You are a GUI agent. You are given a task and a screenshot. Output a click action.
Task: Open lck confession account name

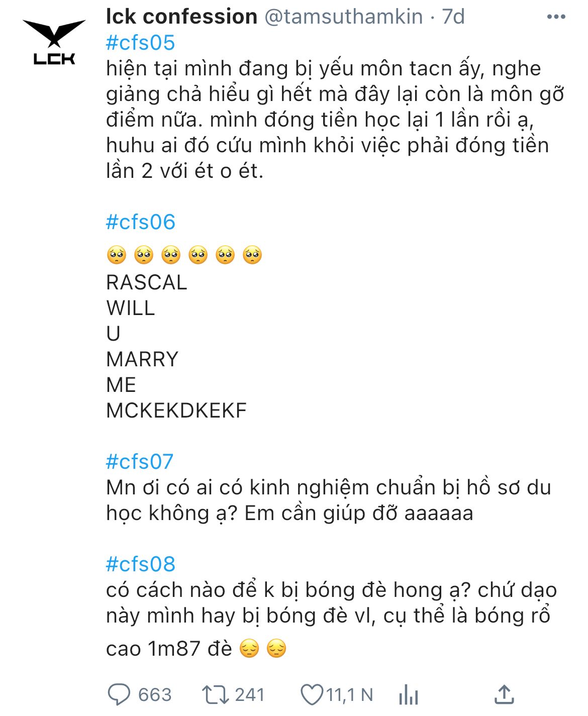pyautogui.click(x=181, y=17)
